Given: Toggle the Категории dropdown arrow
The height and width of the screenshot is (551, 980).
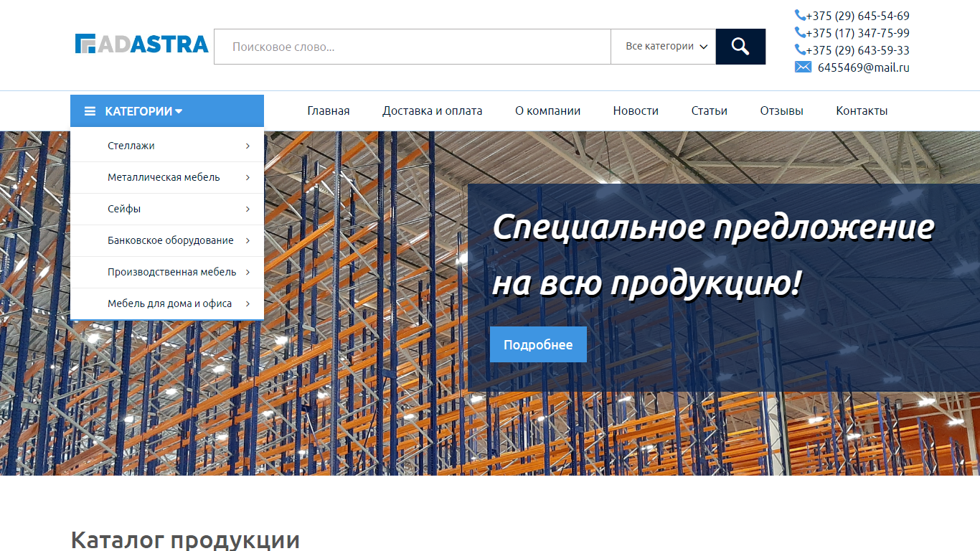Looking at the screenshot, I should coord(179,111).
